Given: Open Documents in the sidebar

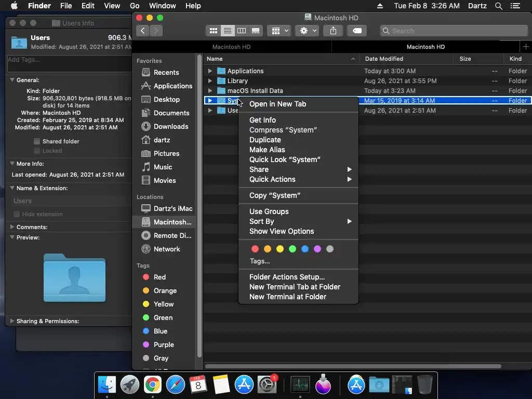Looking at the screenshot, I should 166,113.
